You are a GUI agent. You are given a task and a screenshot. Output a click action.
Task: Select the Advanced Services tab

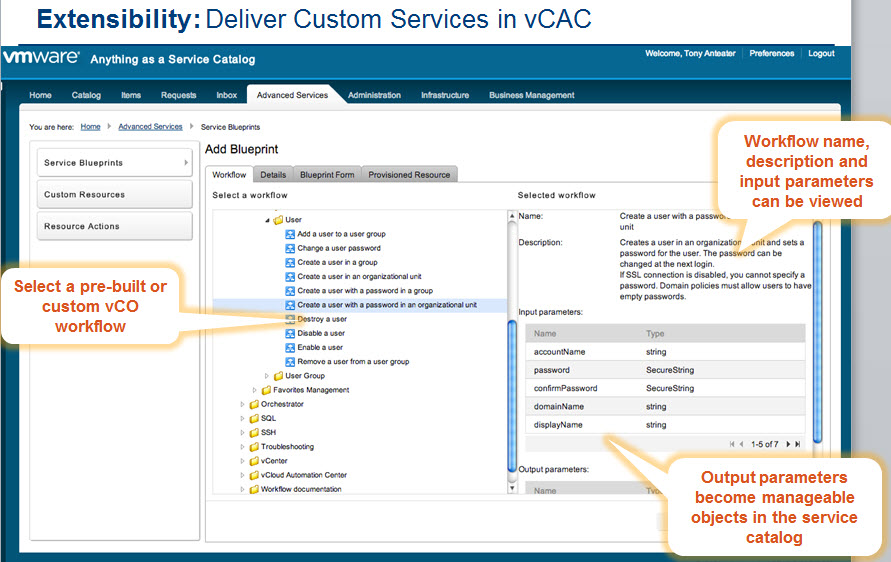292,95
